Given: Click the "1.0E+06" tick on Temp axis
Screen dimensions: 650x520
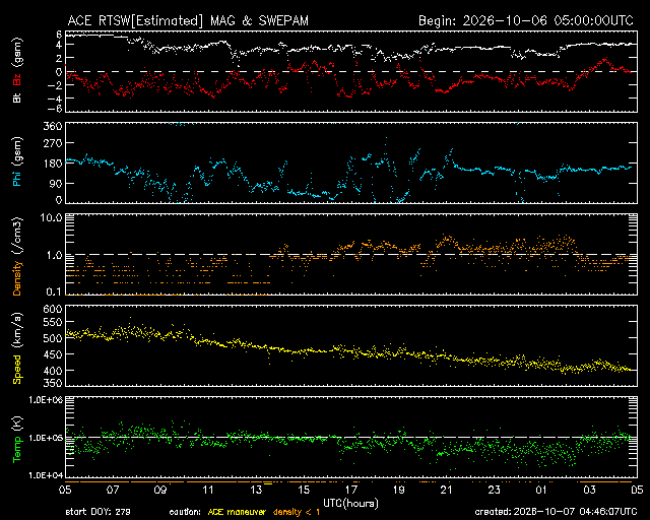Looking at the screenshot, I should 46,400.
